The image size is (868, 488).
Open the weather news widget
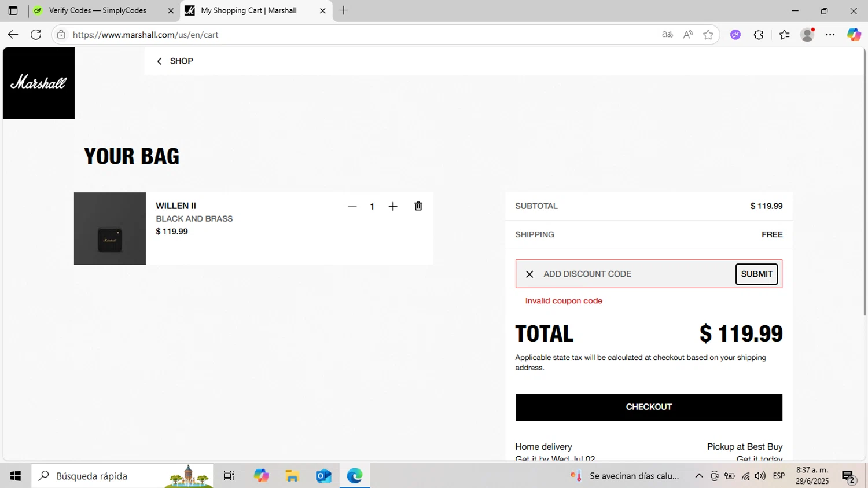(x=625, y=476)
